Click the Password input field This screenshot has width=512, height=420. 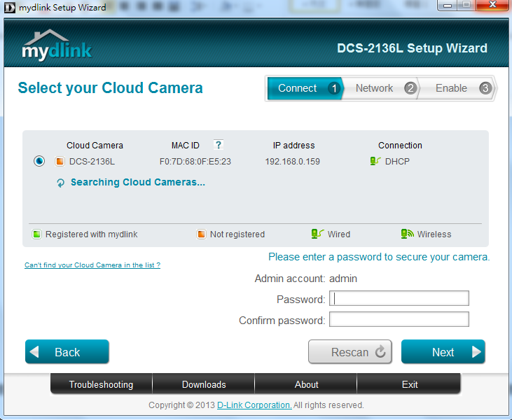point(399,299)
